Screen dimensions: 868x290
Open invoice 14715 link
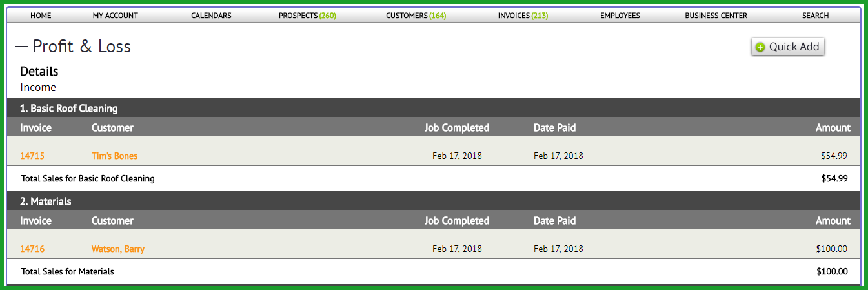32,156
